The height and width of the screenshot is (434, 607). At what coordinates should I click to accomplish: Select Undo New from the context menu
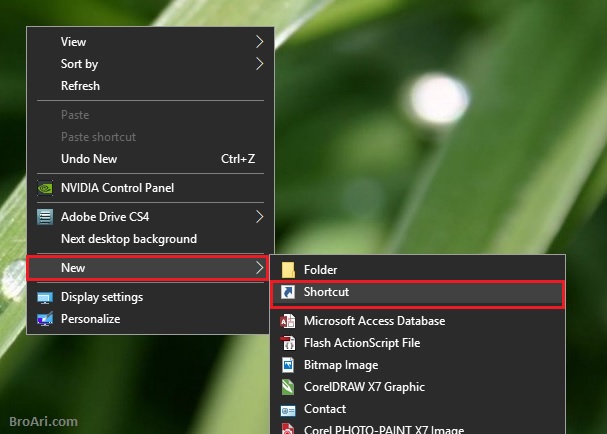coord(151,159)
